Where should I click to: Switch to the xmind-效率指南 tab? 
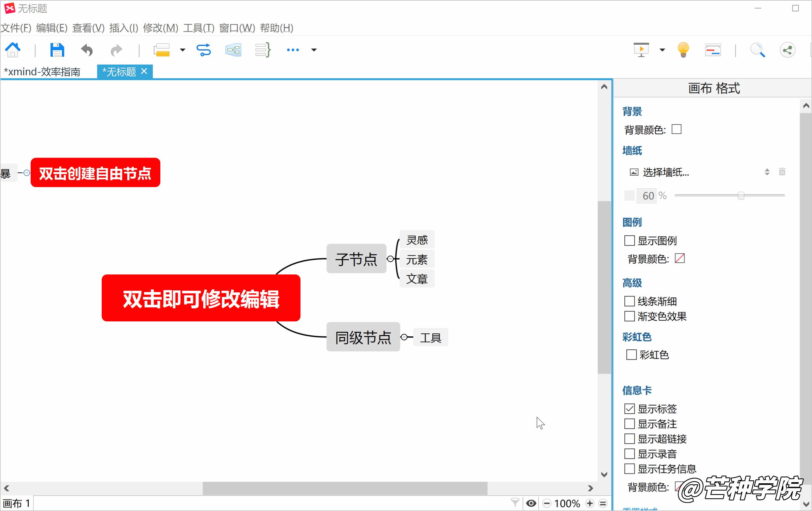coord(42,72)
